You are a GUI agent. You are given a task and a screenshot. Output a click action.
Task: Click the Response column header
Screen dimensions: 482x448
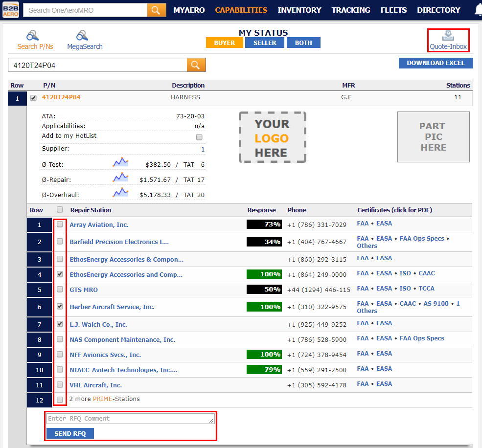coord(262,210)
